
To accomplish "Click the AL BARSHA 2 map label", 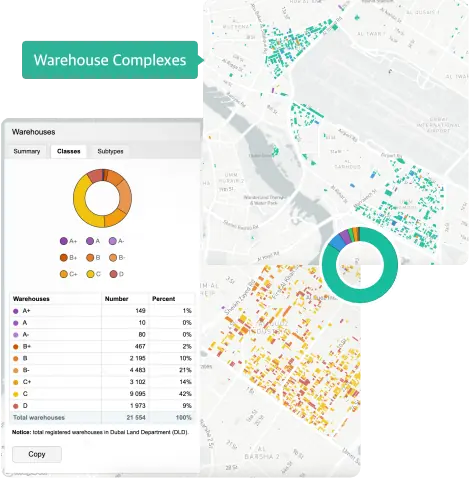I will (x=262, y=453).
